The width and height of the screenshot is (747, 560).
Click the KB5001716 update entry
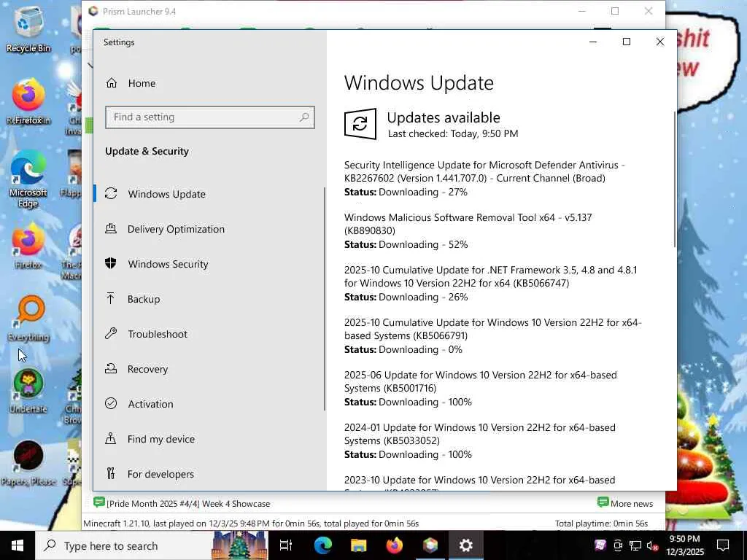click(480, 389)
